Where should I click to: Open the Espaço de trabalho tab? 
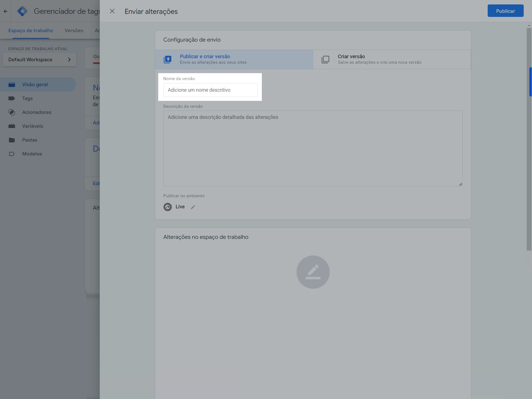[x=30, y=30]
